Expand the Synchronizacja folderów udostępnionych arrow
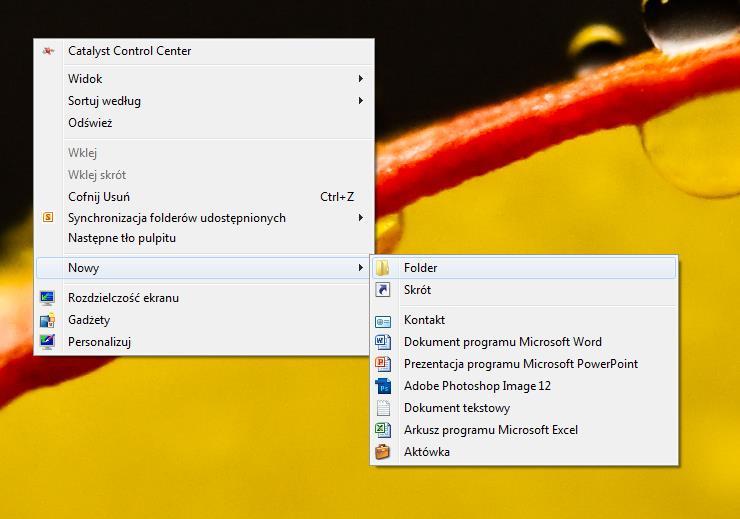The height and width of the screenshot is (519, 740). click(361, 218)
